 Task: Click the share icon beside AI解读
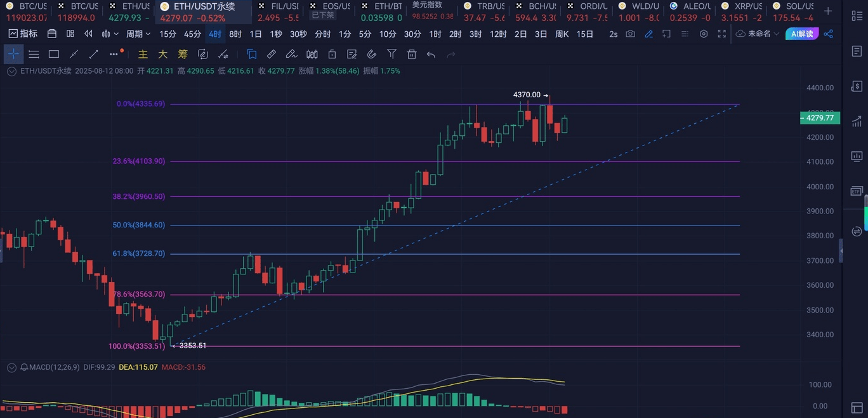tap(828, 34)
